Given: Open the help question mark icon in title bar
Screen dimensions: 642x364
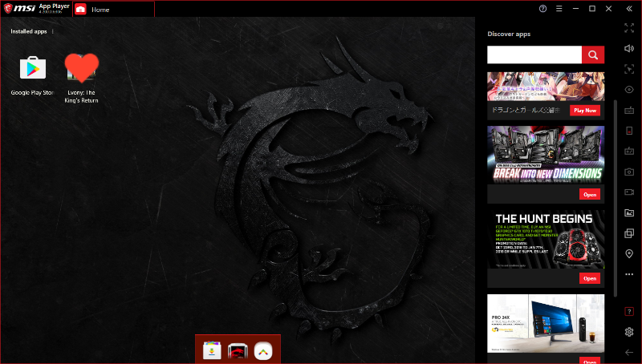Looking at the screenshot, I should pos(543,9).
